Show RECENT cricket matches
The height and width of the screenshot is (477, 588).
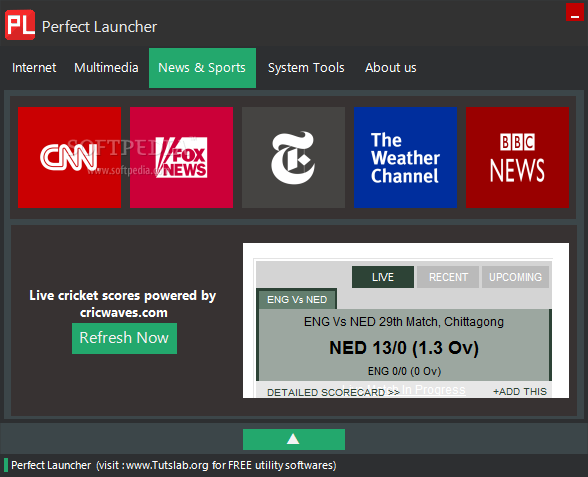[x=448, y=277]
